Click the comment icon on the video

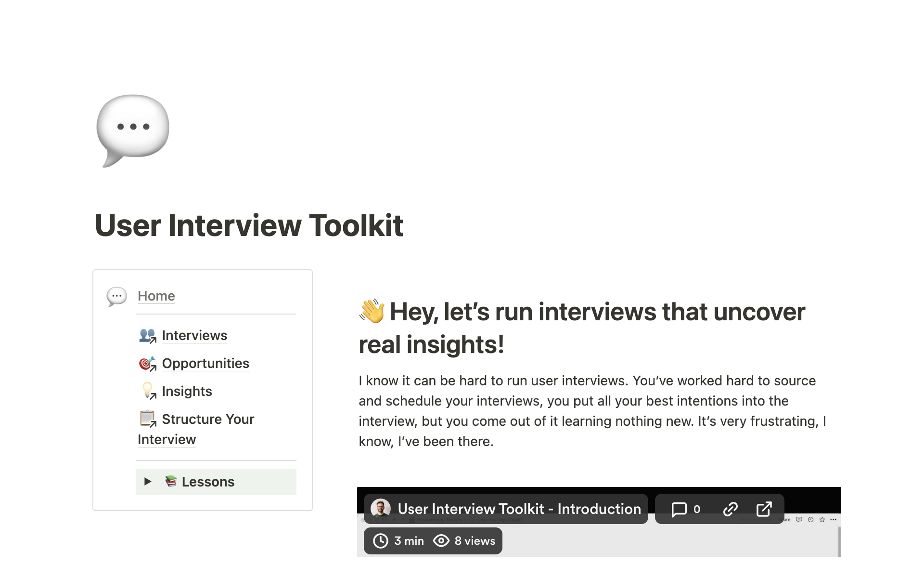[679, 509]
